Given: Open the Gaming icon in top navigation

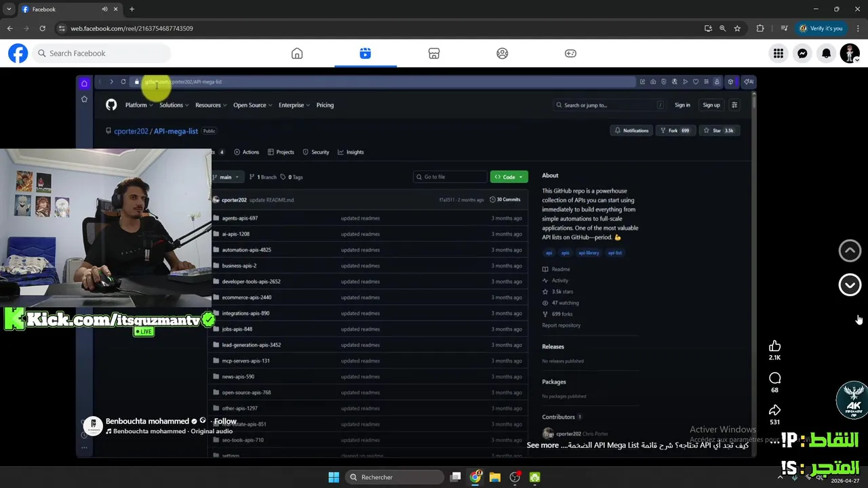Looking at the screenshot, I should (571, 54).
